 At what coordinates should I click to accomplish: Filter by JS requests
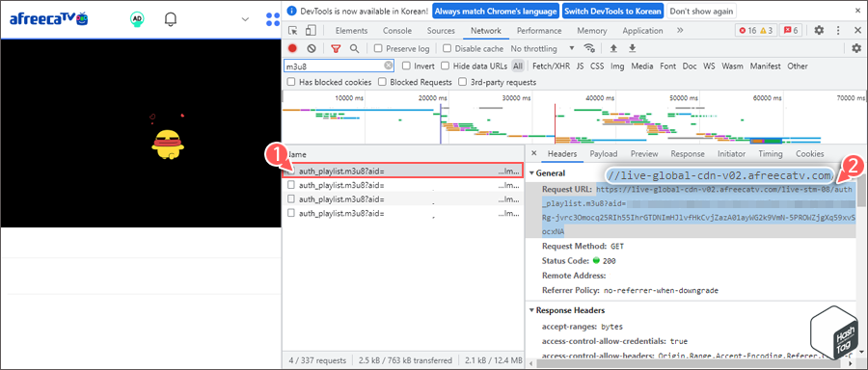point(581,66)
